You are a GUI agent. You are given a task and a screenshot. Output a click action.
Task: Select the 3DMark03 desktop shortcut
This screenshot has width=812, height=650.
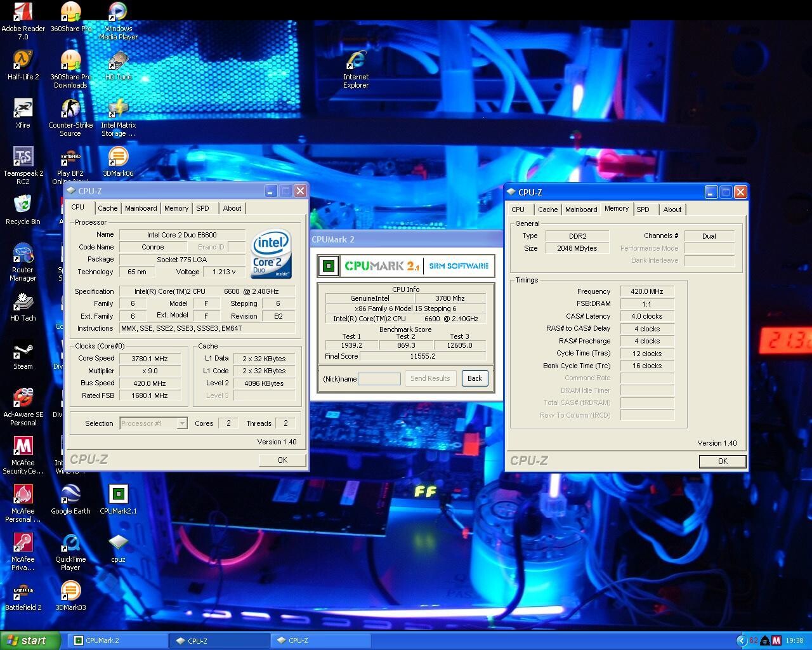(70, 596)
